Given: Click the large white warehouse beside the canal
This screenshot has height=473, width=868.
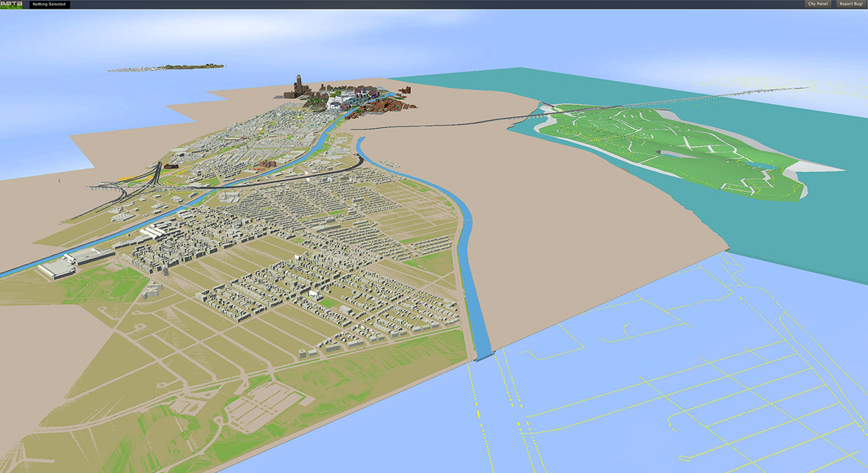Looking at the screenshot, I should (58, 268).
